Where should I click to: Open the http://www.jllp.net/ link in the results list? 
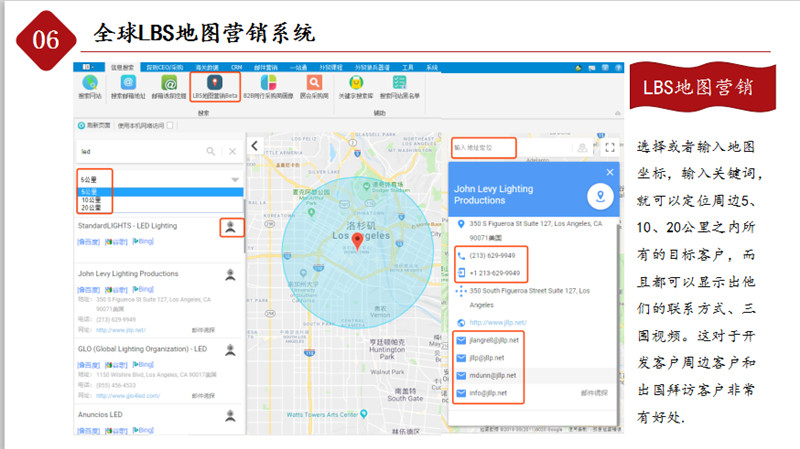(x=121, y=330)
